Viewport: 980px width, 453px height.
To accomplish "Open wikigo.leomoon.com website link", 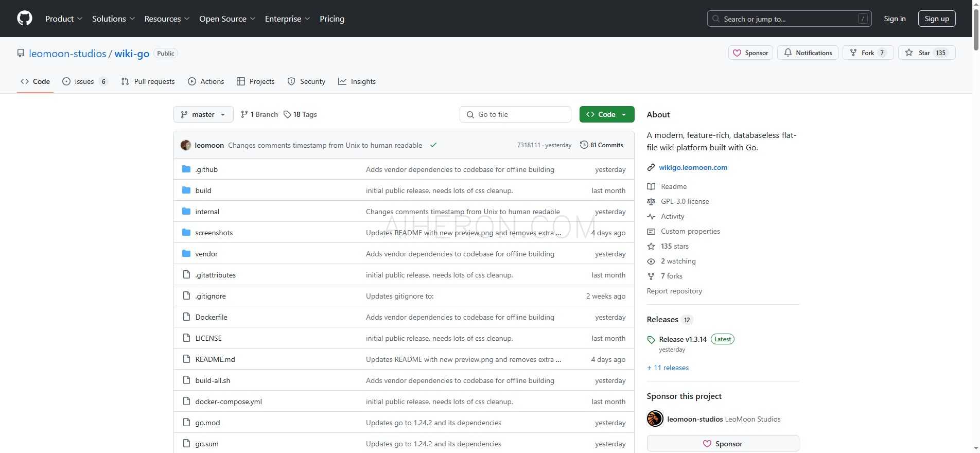I will [693, 167].
